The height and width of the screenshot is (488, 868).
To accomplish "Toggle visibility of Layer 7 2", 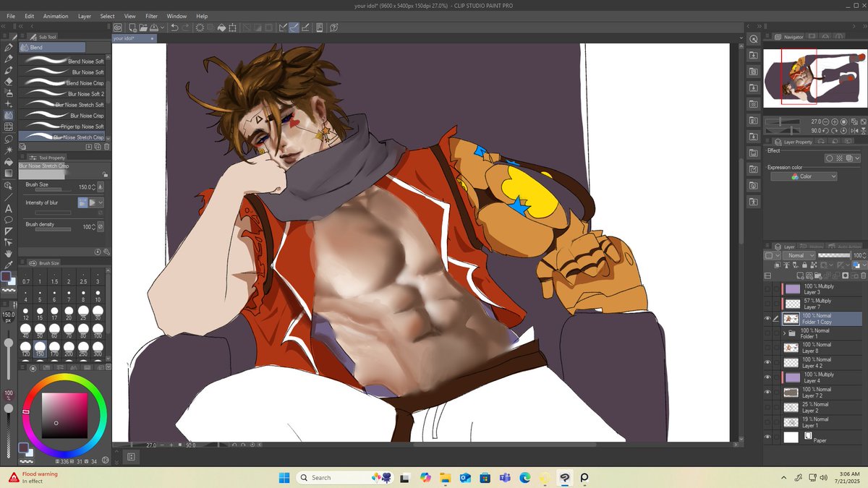I will pyautogui.click(x=767, y=393).
